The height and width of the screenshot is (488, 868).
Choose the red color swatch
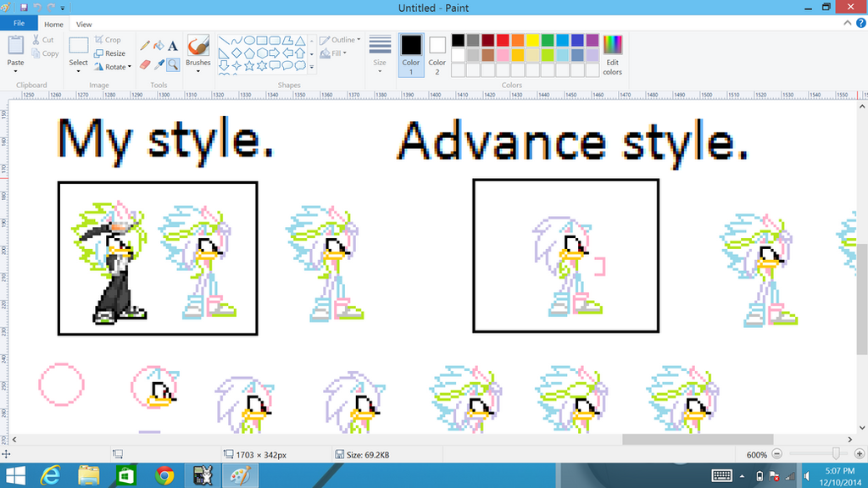(x=503, y=40)
